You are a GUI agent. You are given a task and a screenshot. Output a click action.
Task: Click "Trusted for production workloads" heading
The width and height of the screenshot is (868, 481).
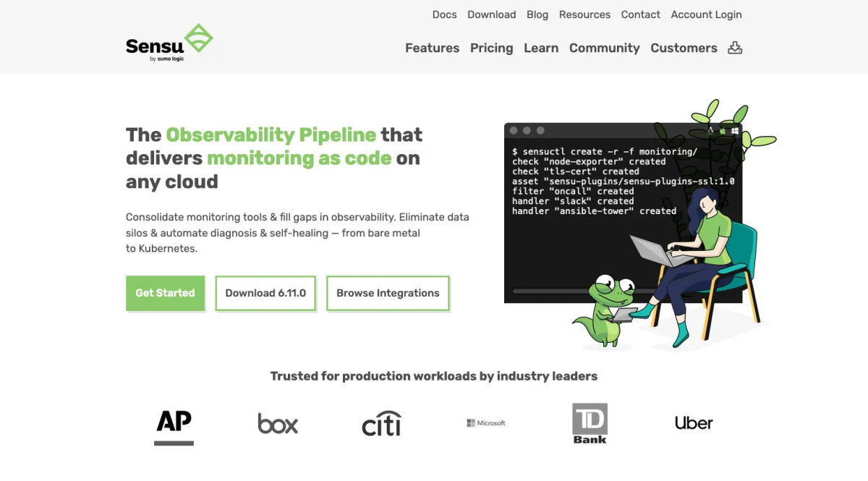pyautogui.click(x=434, y=376)
